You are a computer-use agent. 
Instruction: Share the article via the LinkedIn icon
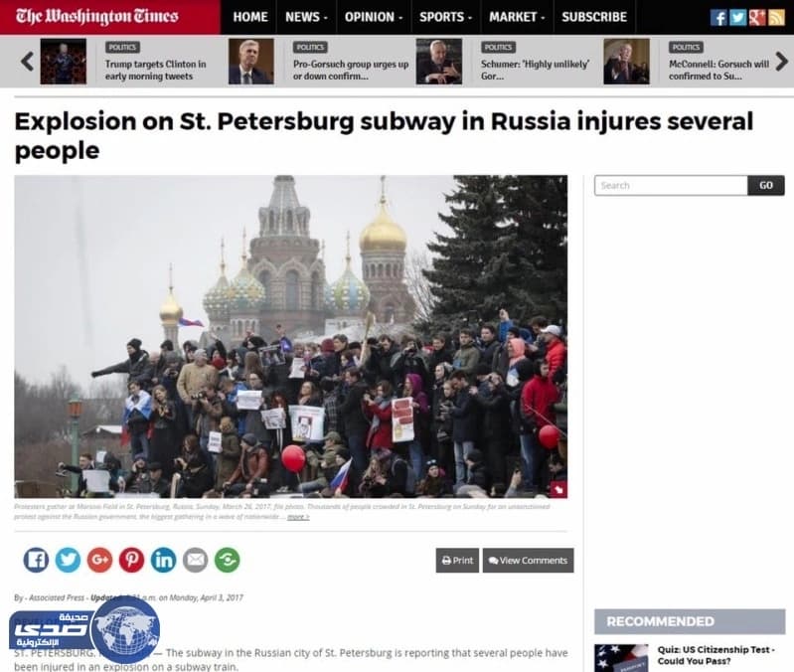point(164,560)
